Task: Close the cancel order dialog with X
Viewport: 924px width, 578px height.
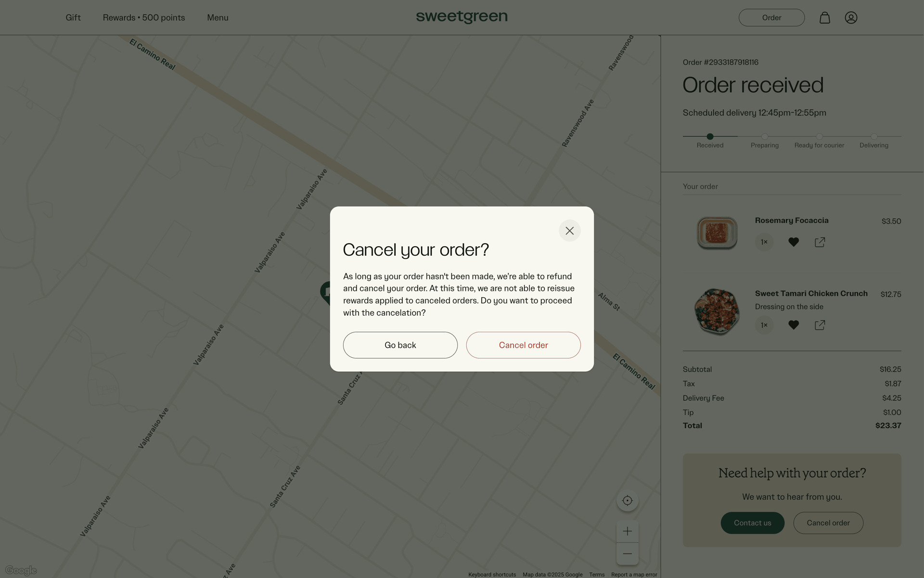Action: pyautogui.click(x=569, y=231)
